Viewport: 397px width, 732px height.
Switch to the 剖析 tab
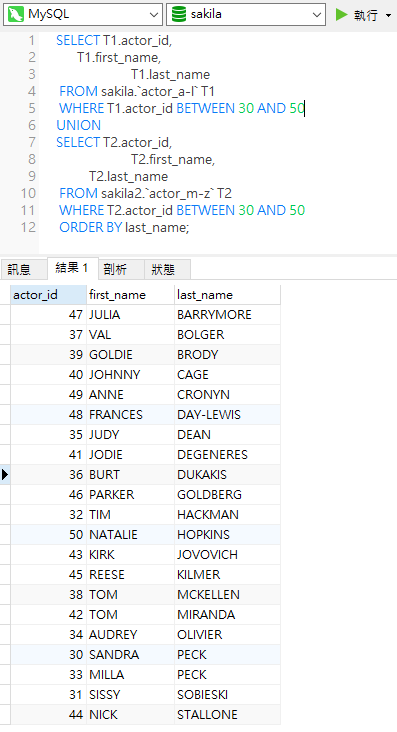[x=115, y=269]
